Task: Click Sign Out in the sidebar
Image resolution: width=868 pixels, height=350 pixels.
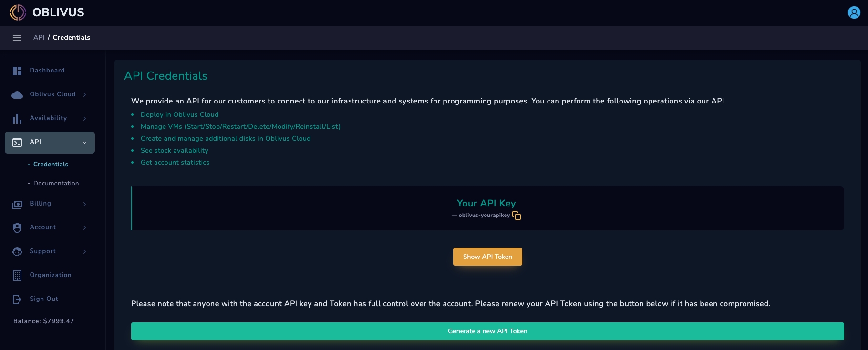Action: [x=44, y=299]
